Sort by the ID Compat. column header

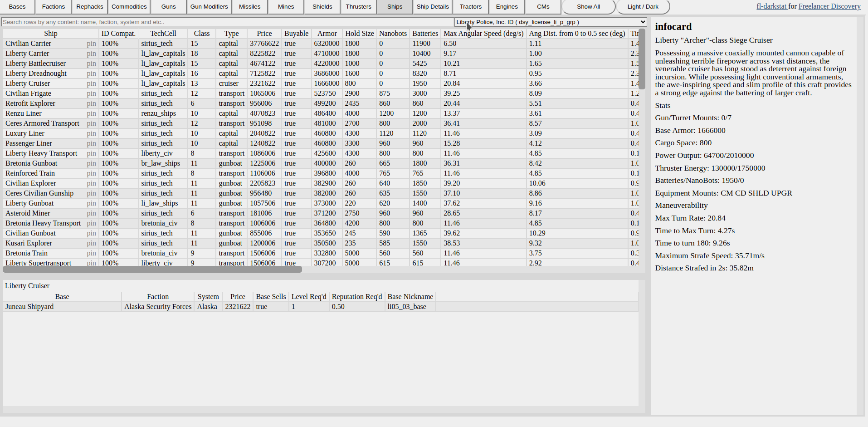pyautogui.click(x=118, y=34)
